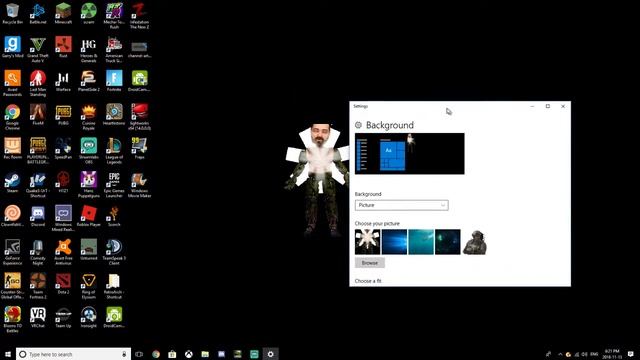
Task: Launch Avast Free Antivirus shortcut
Action: [x=63, y=252]
